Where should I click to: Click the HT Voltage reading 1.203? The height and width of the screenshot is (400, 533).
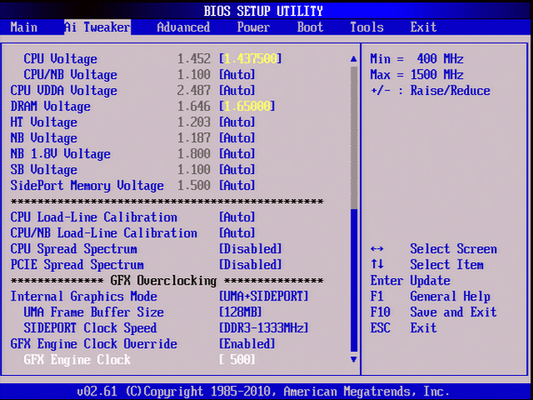click(194, 122)
